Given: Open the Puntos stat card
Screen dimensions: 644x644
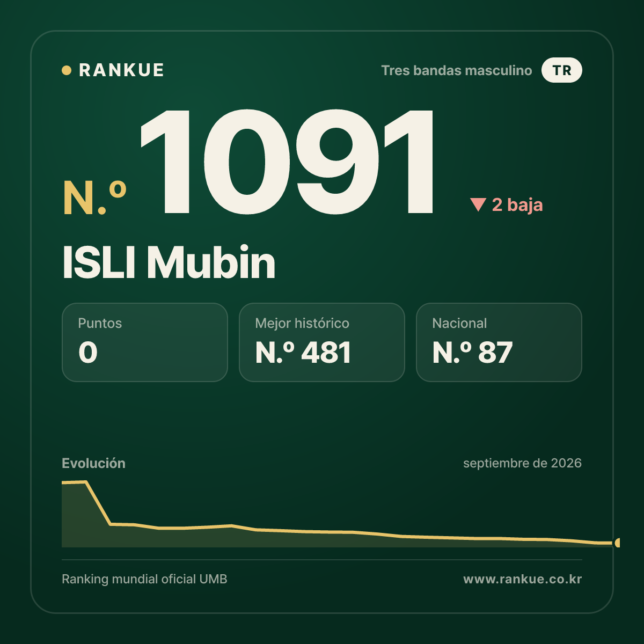Looking at the screenshot, I should click(145, 342).
